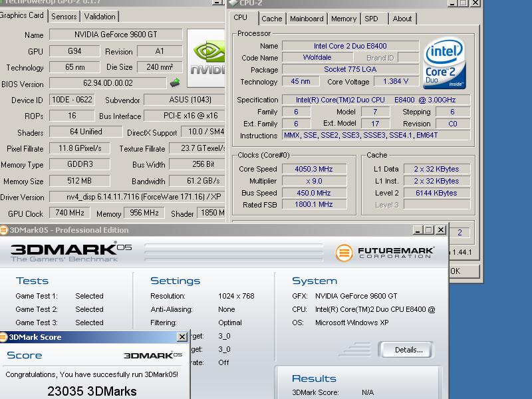Click the Resolution value 1024 x 768
Screen dimensions: 532x399
(236, 296)
